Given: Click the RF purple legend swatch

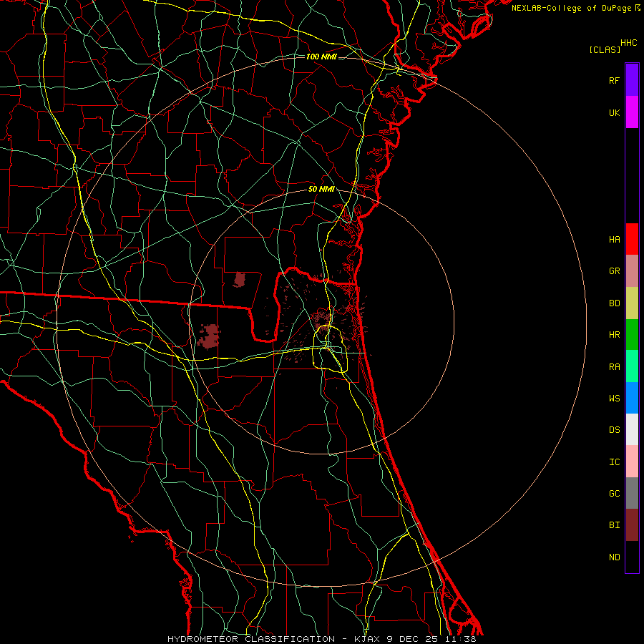Looking at the screenshot, I should (x=632, y=80).
